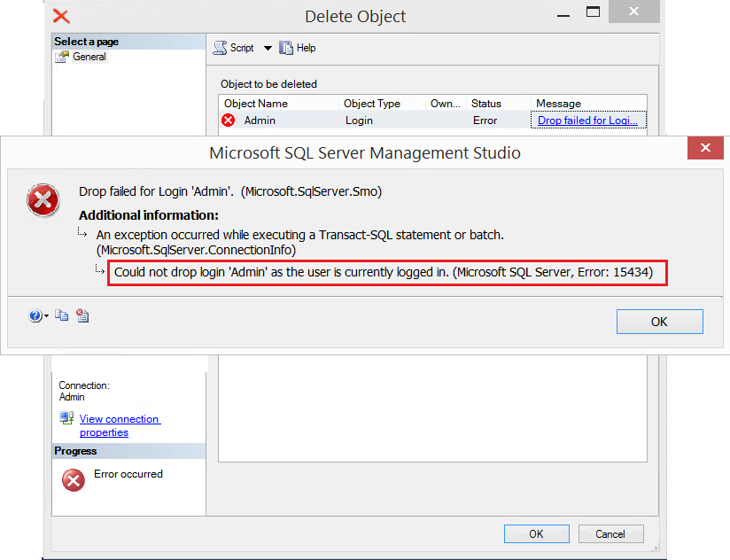Select the Admin object name cell
Image resolution: width=730 pixels, height=560 pixels.
pyautogui.click(x=260, y=121)
